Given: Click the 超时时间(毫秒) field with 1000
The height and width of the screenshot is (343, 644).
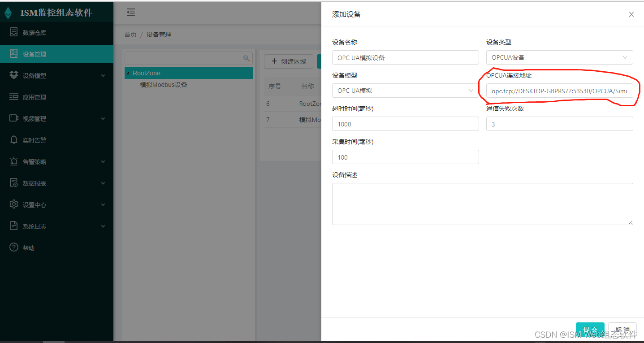Looking at the screenshot, I should coord(405,124).
